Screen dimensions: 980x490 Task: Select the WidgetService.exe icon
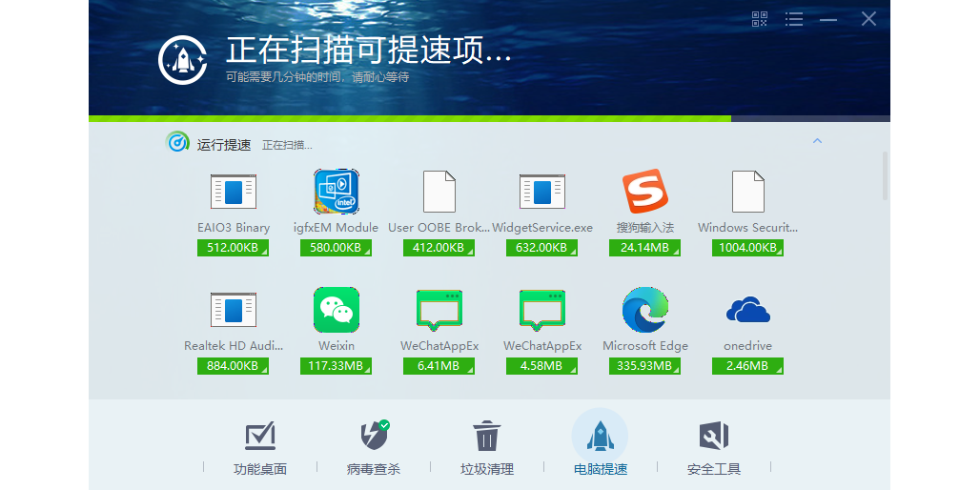[541, 192]
